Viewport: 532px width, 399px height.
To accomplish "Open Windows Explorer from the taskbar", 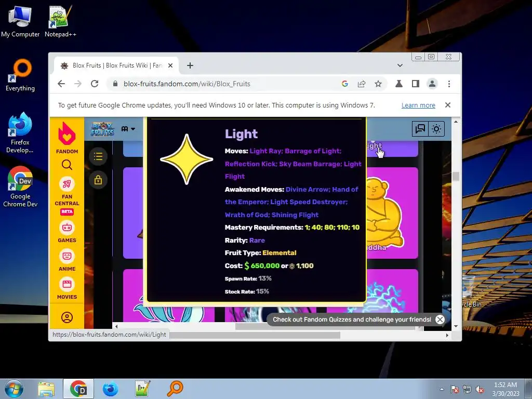I will [x=46, y=389].
